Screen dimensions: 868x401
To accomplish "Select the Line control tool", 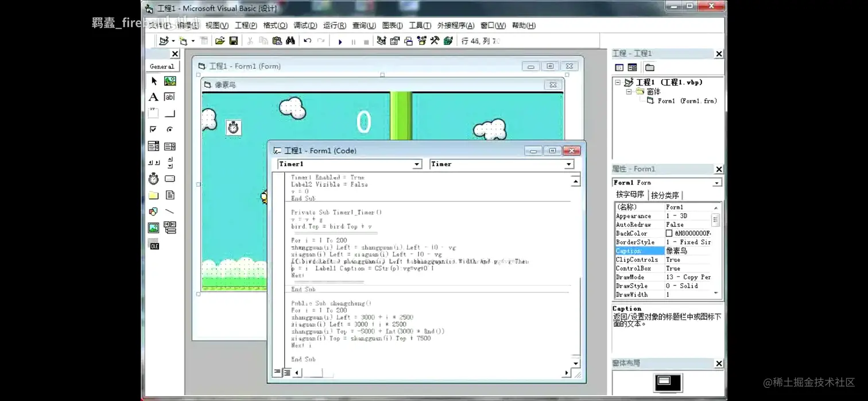I will pos(170,211).
